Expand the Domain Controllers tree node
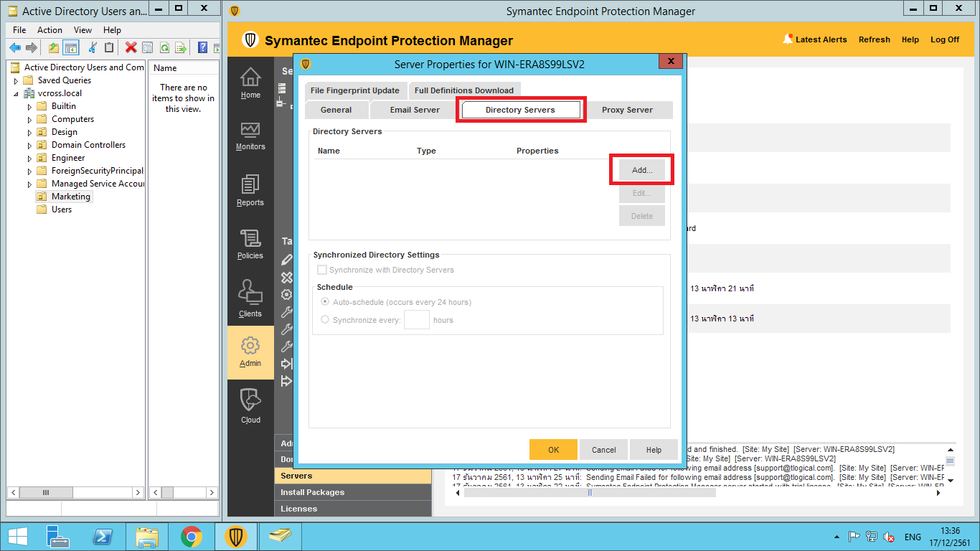 [x=30, y=146]
